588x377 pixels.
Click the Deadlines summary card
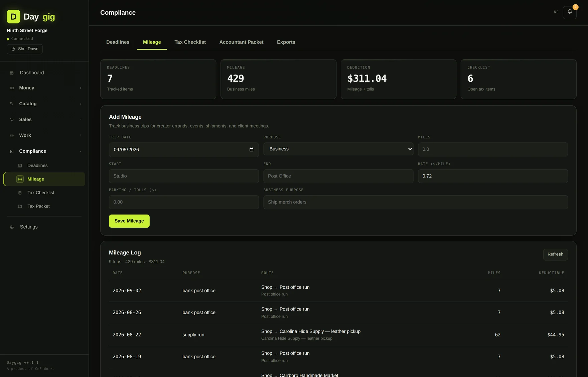(x=158, y=79)
